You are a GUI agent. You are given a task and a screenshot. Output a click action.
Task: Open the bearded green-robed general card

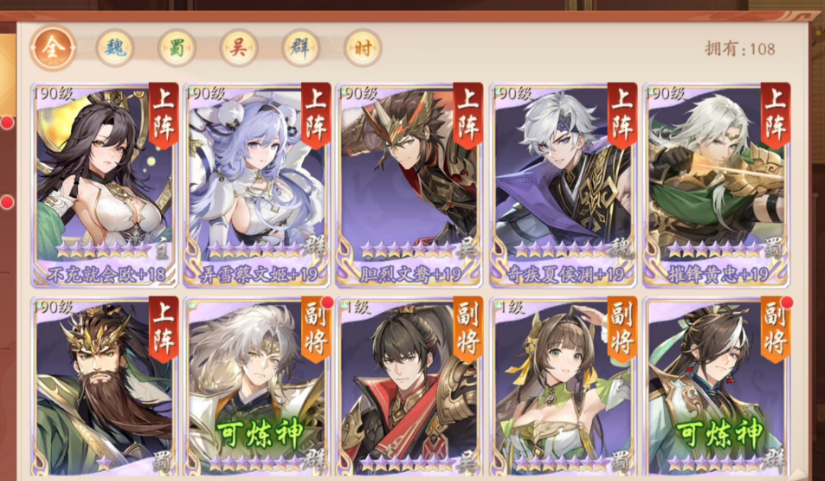pyautogui.click(x=104, y=387)
